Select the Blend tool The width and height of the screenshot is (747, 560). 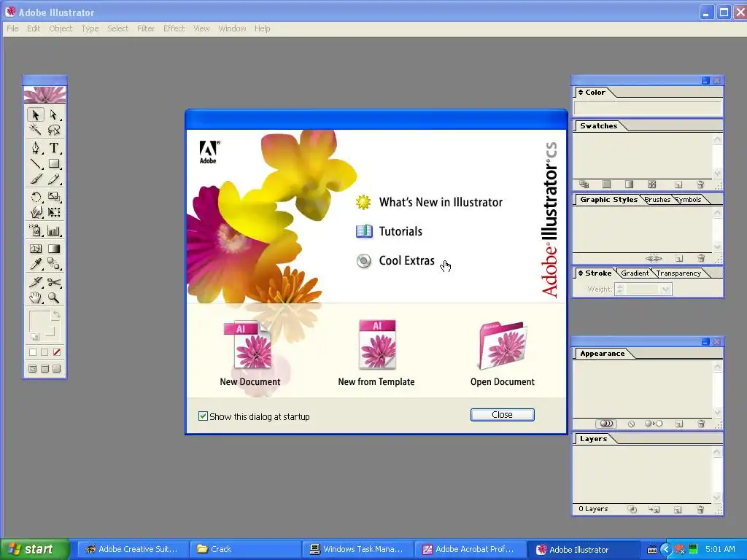(53, 264)
